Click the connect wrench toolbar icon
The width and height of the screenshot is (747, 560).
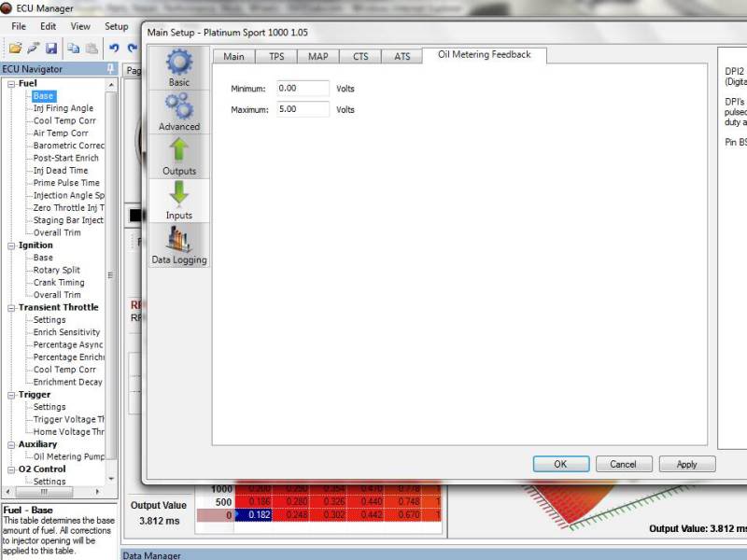pyautogui.click(x=34, y=49)
